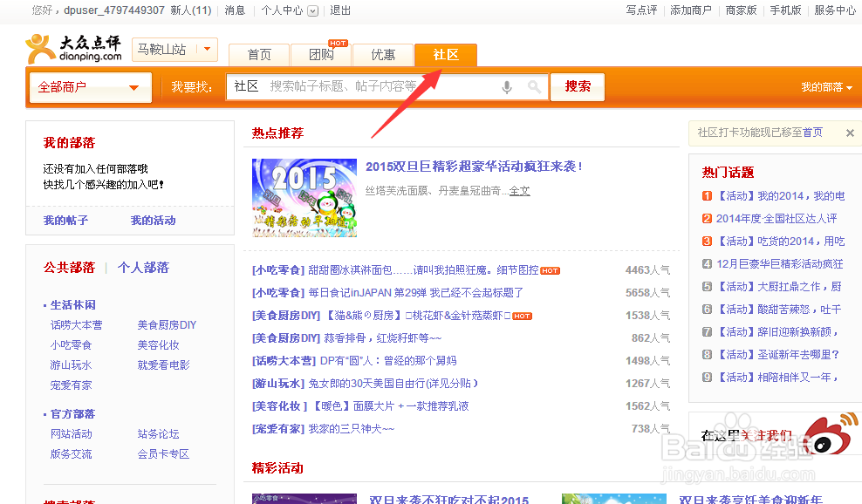
Task: Click the microphone voice search icon
Action: pyautogui.click(x=506, y=87)
